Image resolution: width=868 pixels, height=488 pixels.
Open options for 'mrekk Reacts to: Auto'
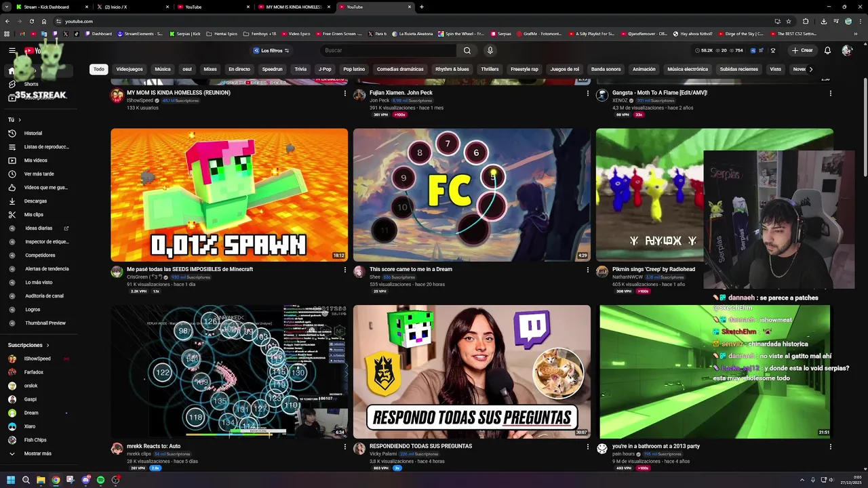(x=344, y=447)
